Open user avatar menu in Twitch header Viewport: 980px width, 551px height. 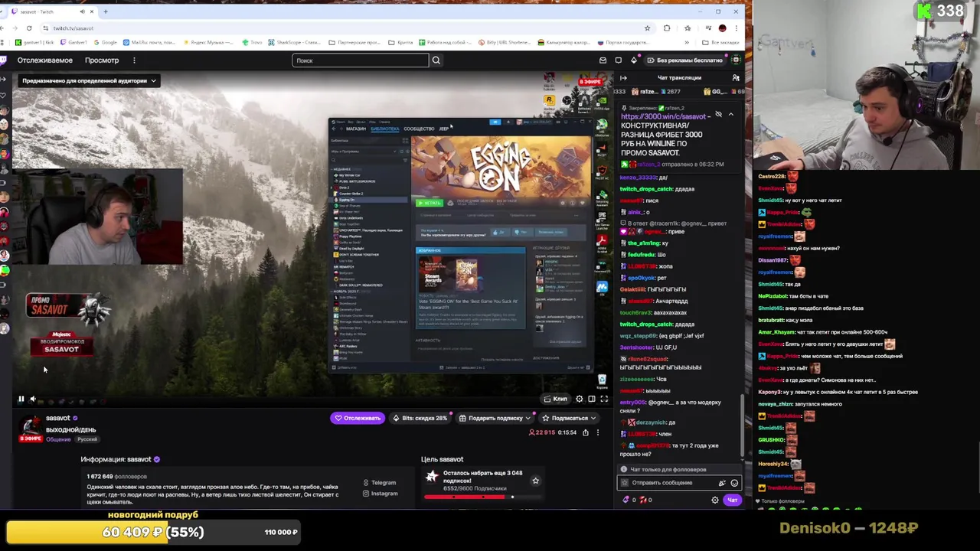pyautogui.click(x=737, y=60)
